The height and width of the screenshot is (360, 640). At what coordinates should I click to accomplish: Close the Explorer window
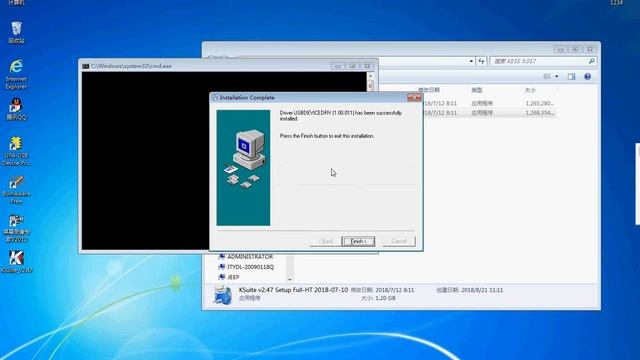(x=590, y=49)
